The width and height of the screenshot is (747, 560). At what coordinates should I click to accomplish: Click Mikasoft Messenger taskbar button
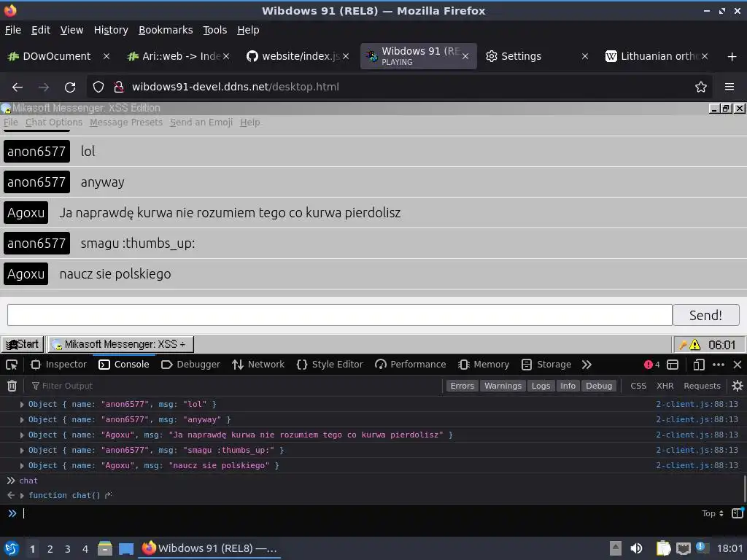(121, 344)
